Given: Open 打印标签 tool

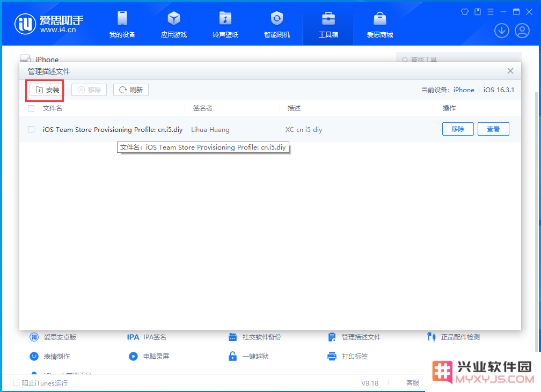Looking at the screenshot, I should 348,356.
